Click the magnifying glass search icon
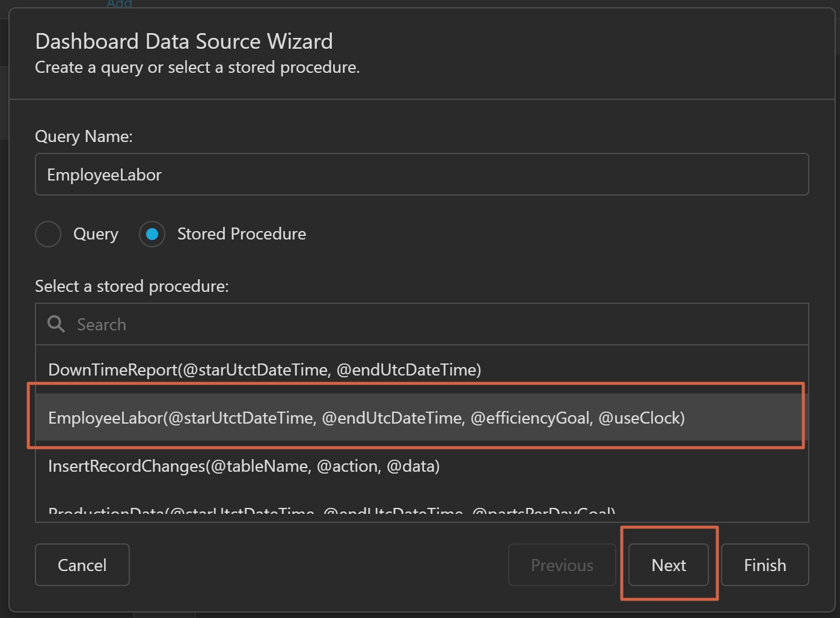 pyautogui.click(x=56, y=324)
